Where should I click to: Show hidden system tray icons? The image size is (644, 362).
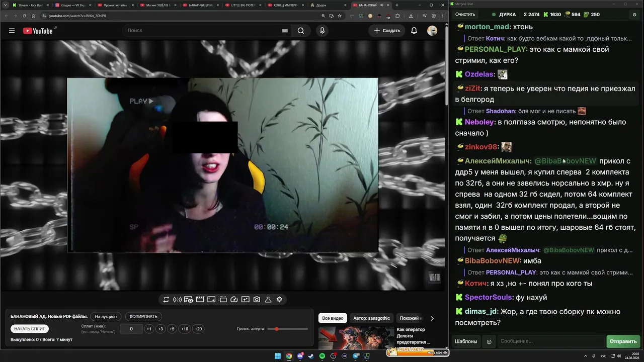586,356
